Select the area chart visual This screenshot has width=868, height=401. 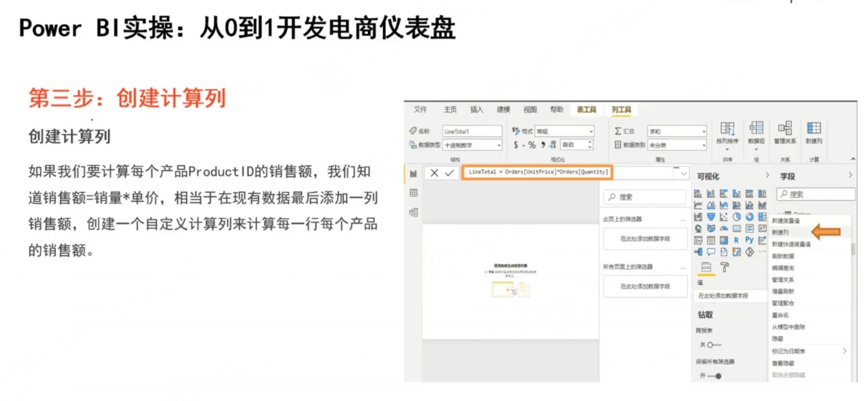(711, 205)
